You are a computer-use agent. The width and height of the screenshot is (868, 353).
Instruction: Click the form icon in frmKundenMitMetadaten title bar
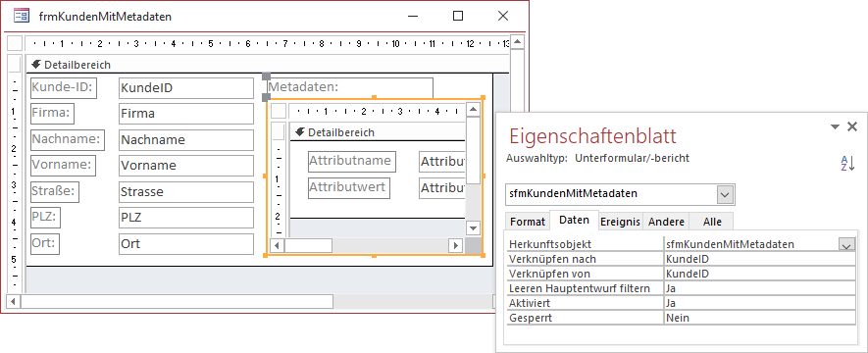point(22,16)
